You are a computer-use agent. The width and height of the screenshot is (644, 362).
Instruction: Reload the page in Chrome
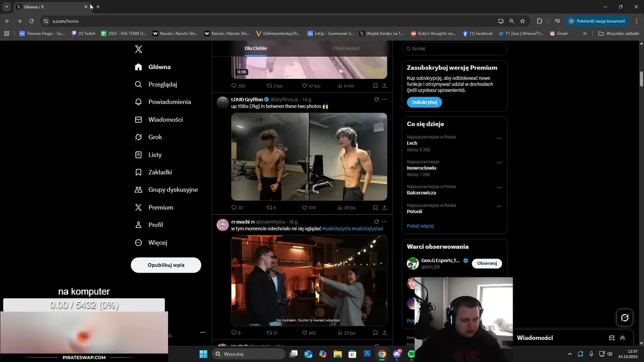pyautogui.click(x=31, y=21)
